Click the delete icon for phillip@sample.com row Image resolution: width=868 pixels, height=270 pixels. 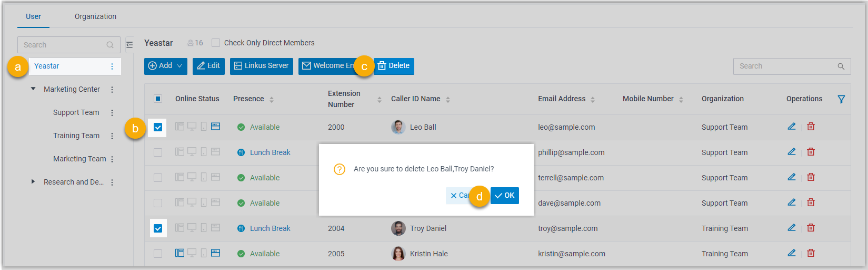coord(811,152)
